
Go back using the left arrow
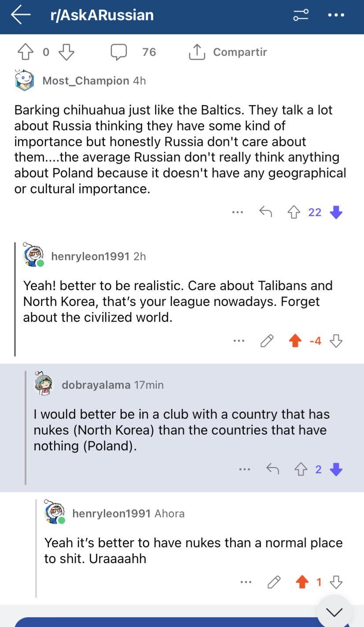point(21,15)
